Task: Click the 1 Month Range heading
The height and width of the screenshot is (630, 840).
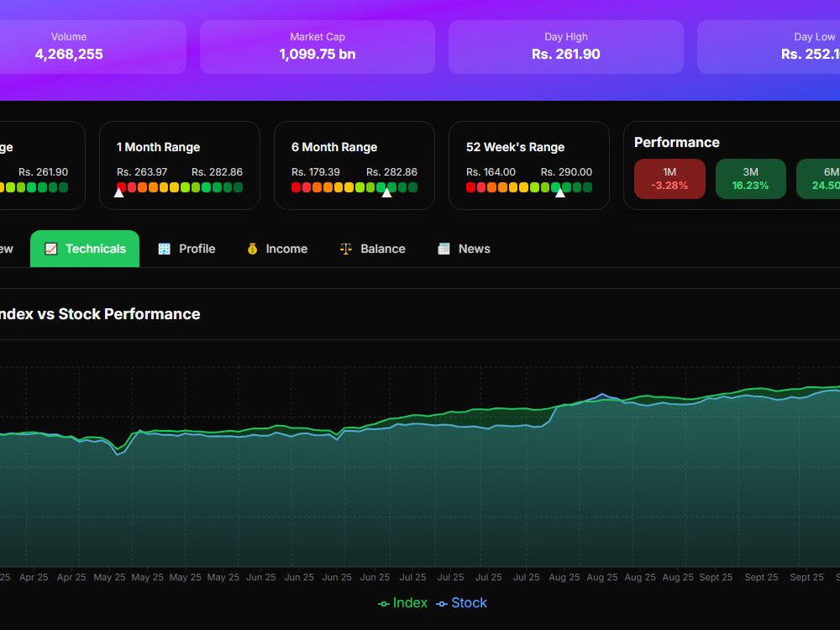Action: (159, 147)
